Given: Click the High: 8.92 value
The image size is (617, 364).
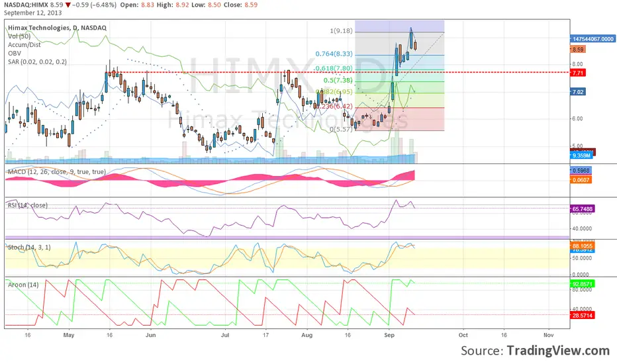Looking at the screenshot, I should tap(173, 5).
